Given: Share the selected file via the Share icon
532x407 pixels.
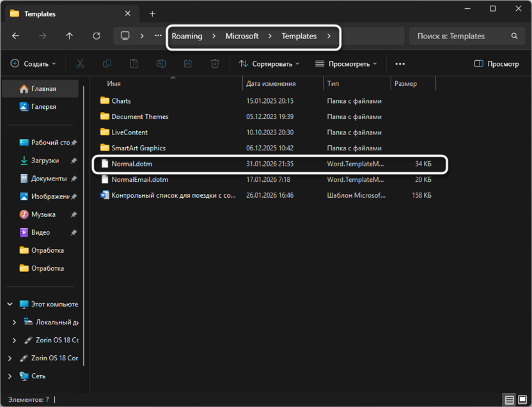Looking at the screenshot, I should click(188, 63).
